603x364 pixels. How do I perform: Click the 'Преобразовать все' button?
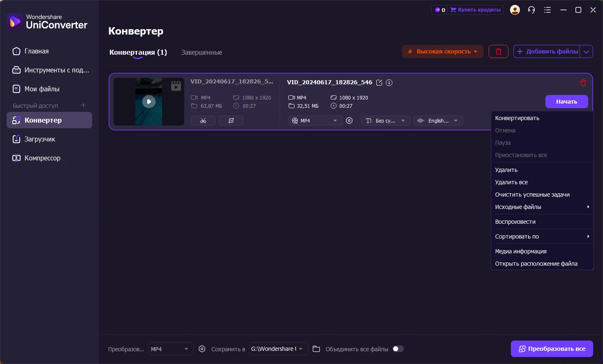[x=552, y=349]
